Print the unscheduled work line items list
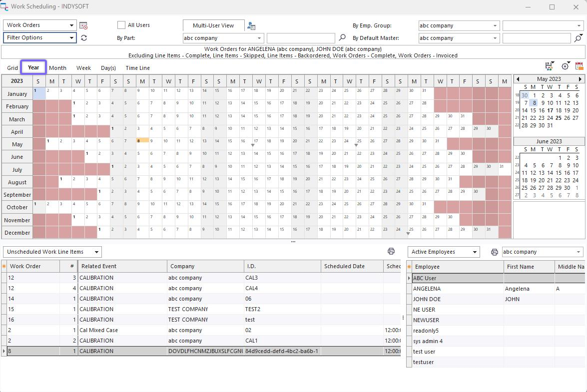This screenshot has width=587, height=392. click(x=391, y=252)
